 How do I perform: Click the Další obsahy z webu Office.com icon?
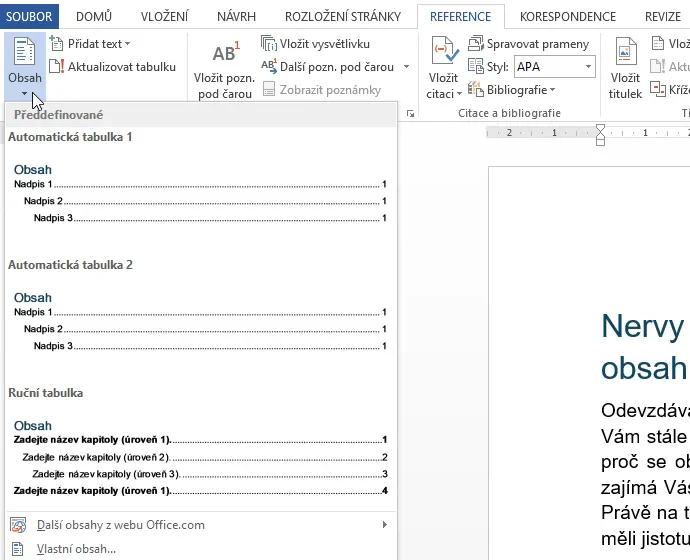[18, 525]
